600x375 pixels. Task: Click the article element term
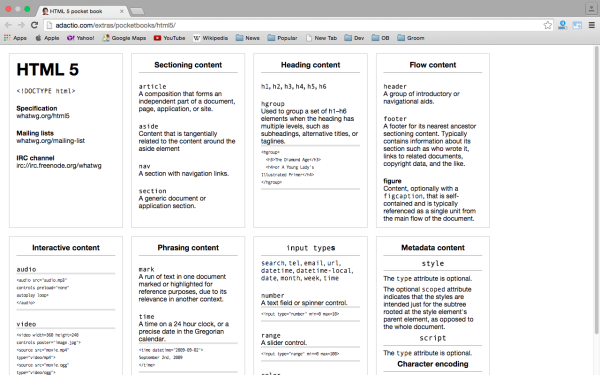(152, 86)
